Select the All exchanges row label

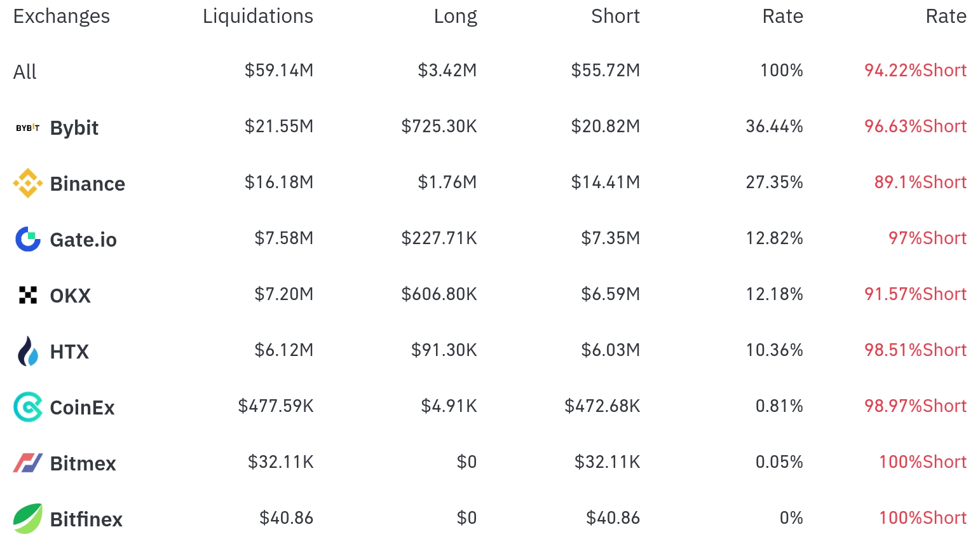(25, 72)
